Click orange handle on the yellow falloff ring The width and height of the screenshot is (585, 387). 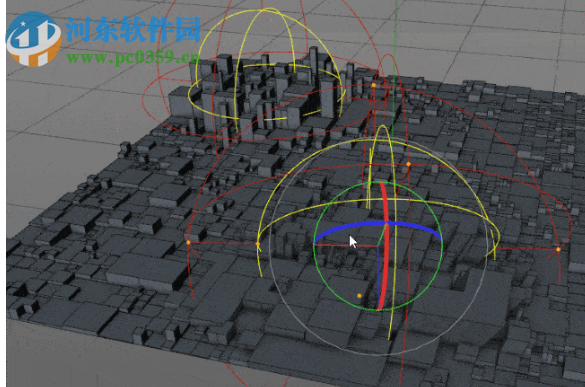tap(258, 244)
